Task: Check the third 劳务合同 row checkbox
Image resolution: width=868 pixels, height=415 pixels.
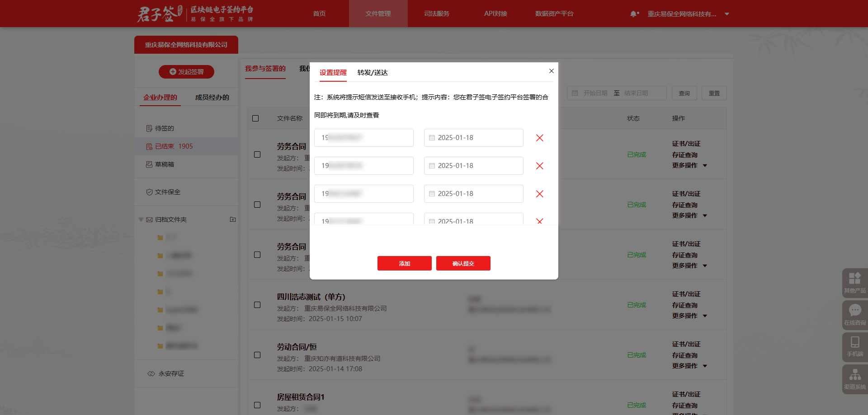Action: point(257,255)
